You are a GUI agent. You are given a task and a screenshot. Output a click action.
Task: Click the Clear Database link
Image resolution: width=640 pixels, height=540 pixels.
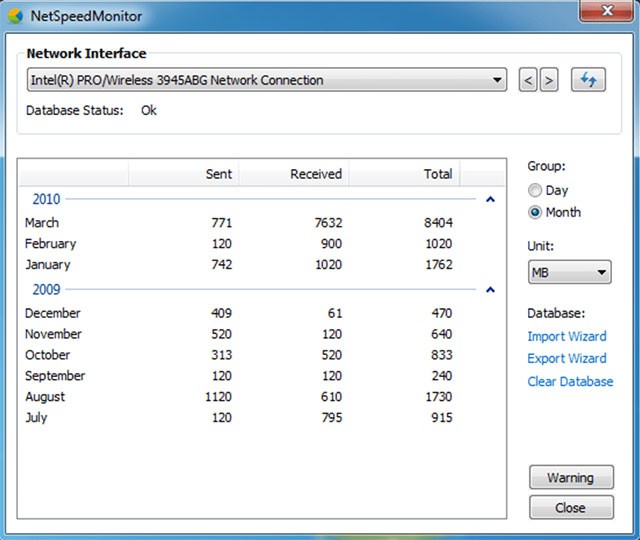570,381
